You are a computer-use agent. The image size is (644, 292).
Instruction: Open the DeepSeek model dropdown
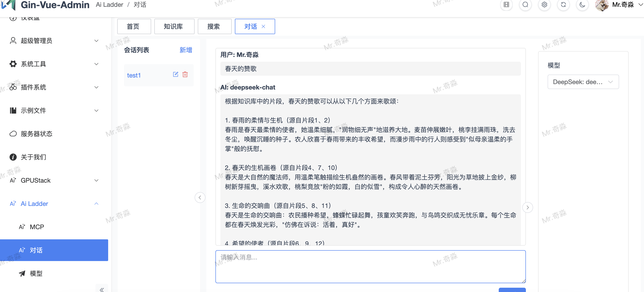click(x=583, y=82)
